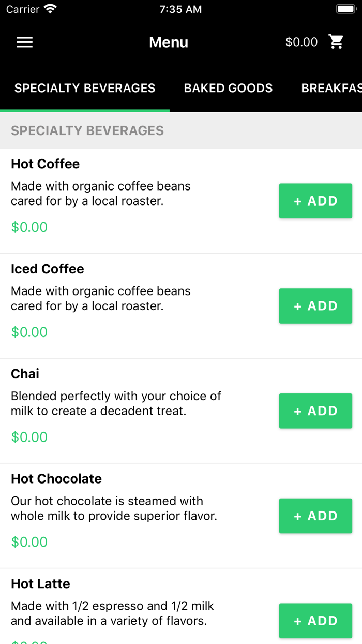362x644 pixels.
Task: View the Hot Chocolate item title
Action: [56, 479]
